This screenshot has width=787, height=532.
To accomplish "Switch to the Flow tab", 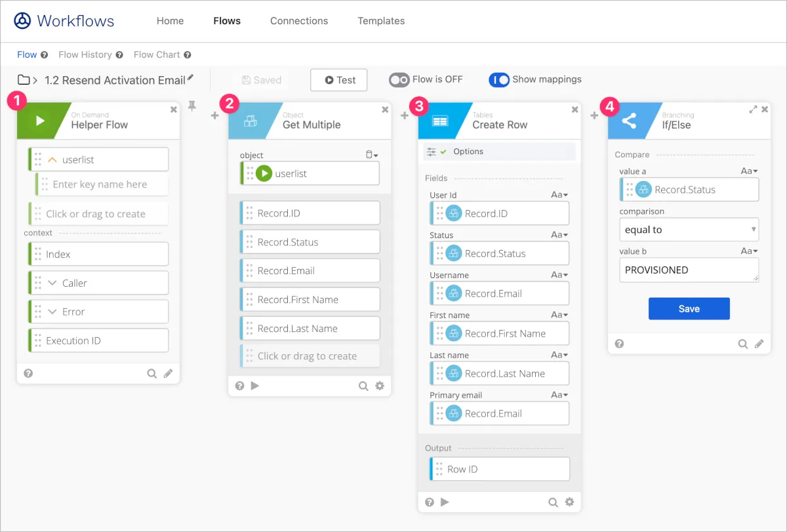I will (27, 55).
